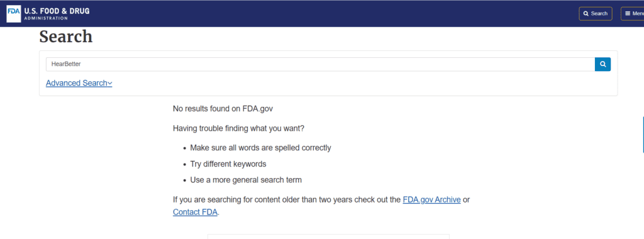Screen dimensions: 644x239
Task: Click the Try different keywords tip
Action: tap(228, 164)
